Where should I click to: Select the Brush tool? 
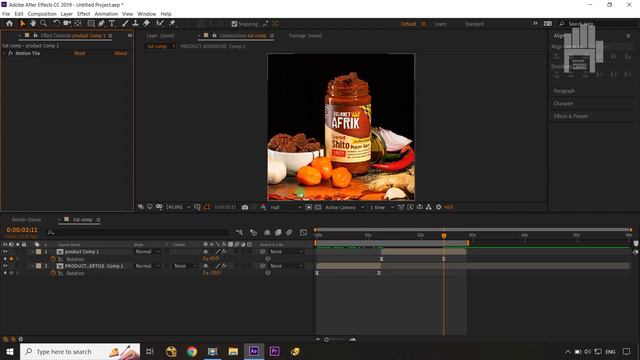click(125, 24)
